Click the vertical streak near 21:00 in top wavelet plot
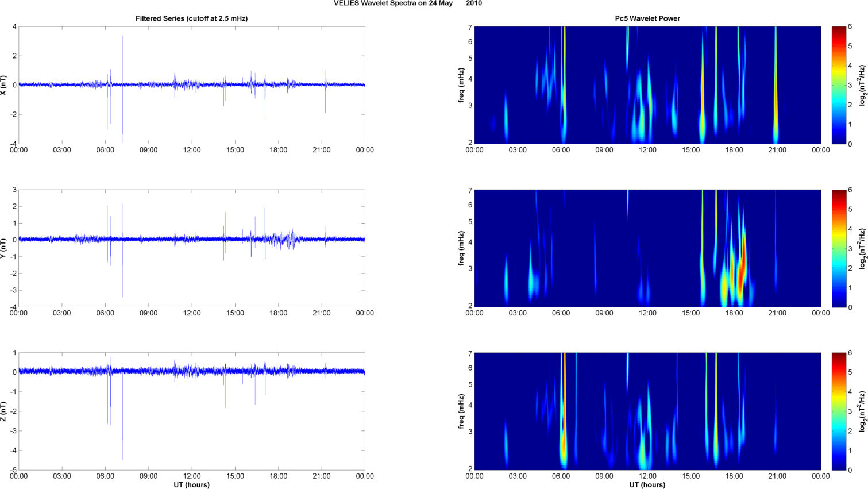868x489 pixels. [776, 85]
